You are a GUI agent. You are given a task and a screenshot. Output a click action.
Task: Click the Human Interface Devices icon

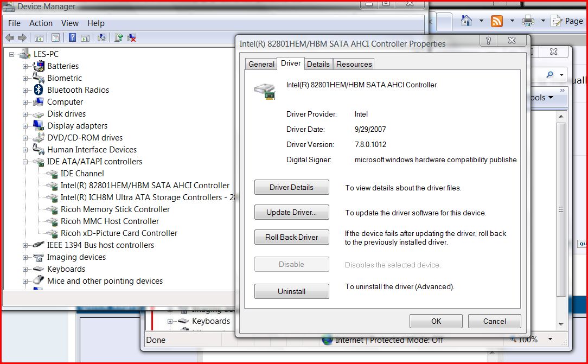(x=39, y=150)
